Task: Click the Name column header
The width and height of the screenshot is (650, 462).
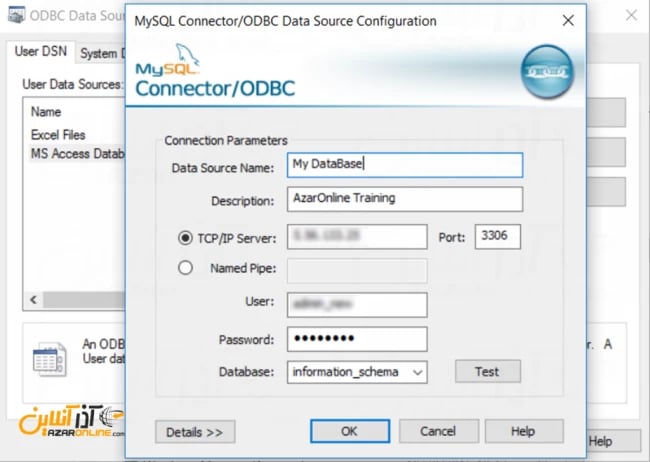Action: point(46,112)
